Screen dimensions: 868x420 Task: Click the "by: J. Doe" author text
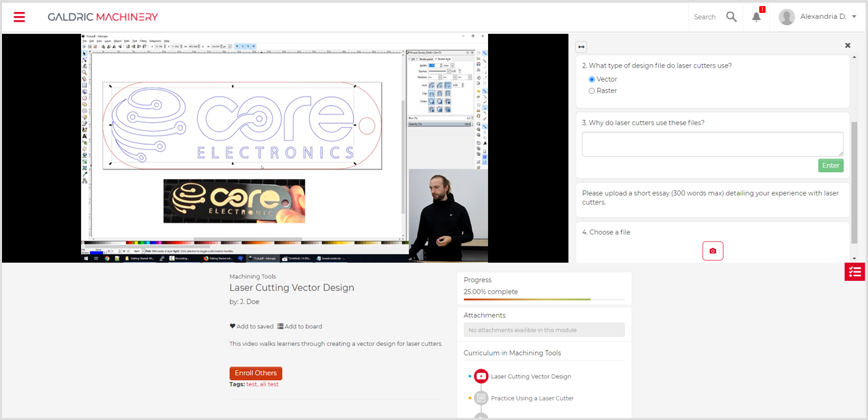point(244,302)
